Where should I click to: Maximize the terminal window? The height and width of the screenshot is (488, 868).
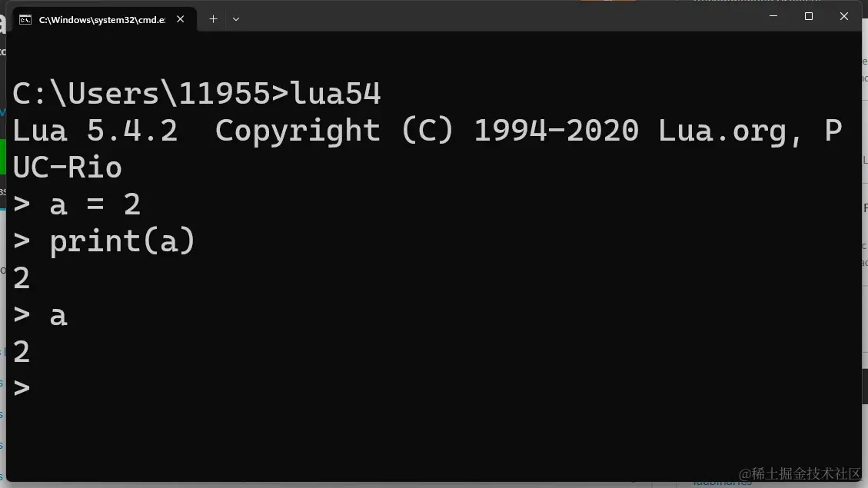808,16
